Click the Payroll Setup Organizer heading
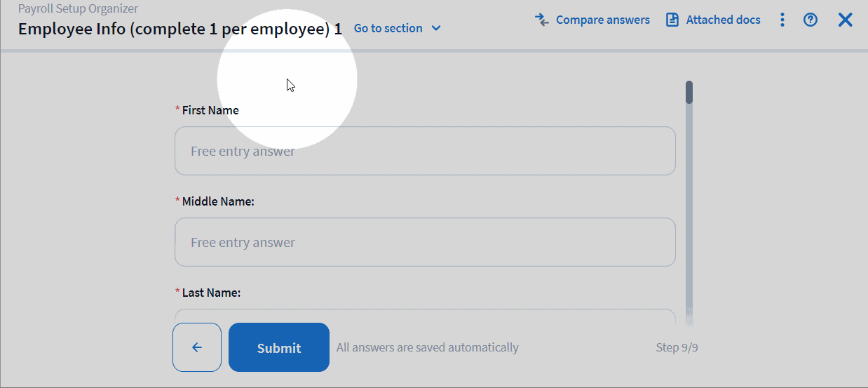 click(78, 9)
